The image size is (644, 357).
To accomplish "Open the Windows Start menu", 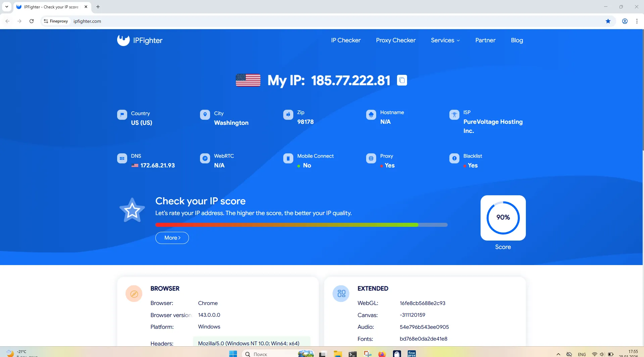I will 233,354.
